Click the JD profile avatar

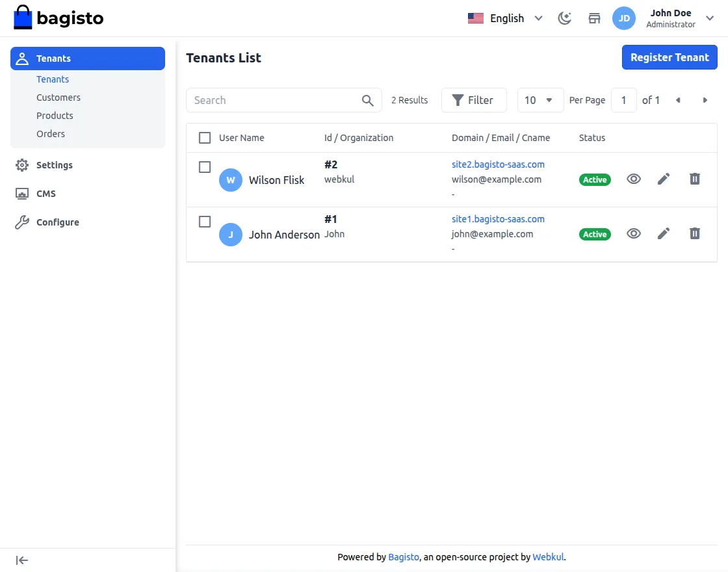coord(623,18)
